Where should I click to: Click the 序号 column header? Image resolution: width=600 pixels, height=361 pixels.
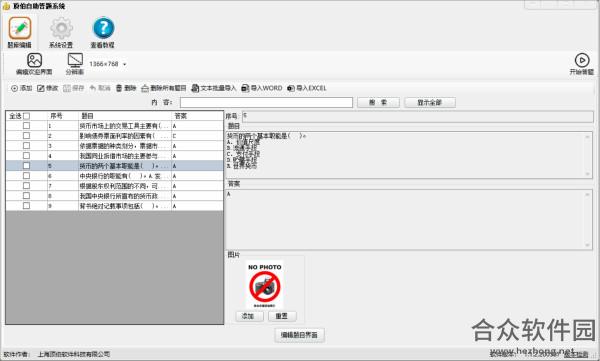point(63,116)
